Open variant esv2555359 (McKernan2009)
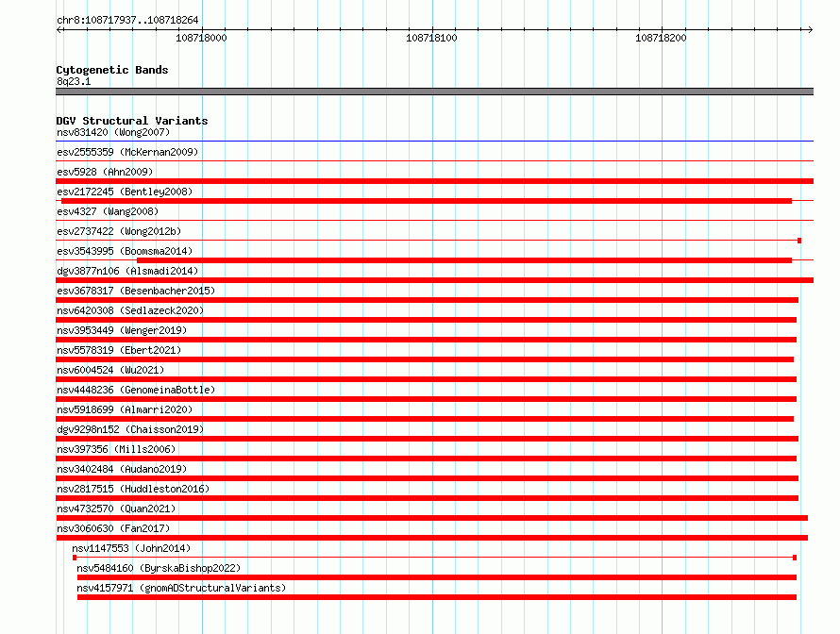Screen dimensions: 840x634 [127, 152]
